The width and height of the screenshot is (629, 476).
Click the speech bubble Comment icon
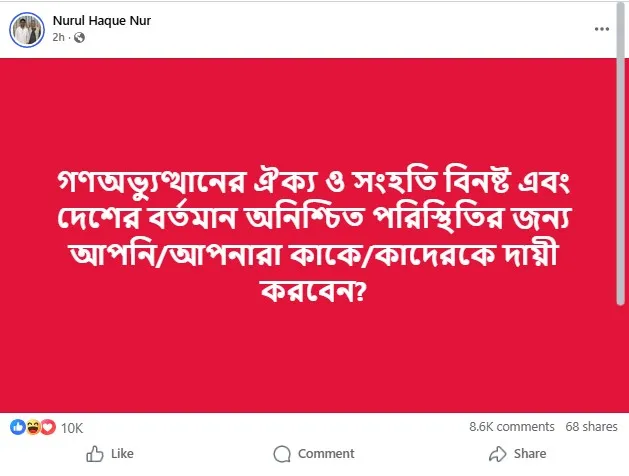coord(282,454)
